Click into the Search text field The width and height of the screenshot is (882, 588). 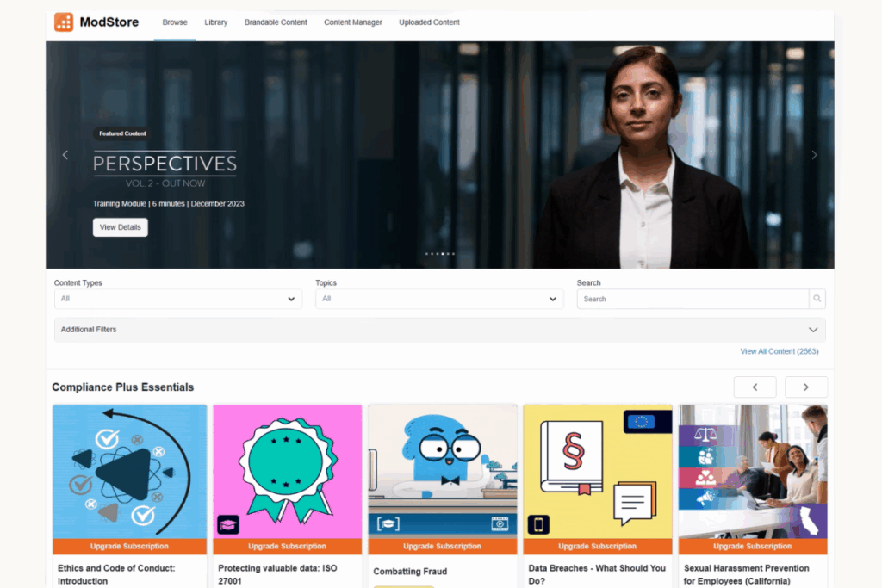coord(693,299)
